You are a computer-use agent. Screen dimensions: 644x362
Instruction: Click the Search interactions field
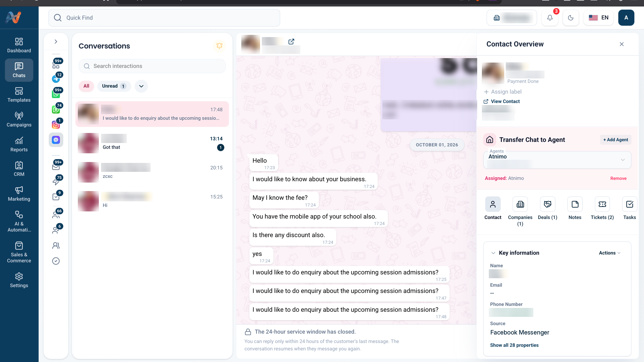pos(152,66)
